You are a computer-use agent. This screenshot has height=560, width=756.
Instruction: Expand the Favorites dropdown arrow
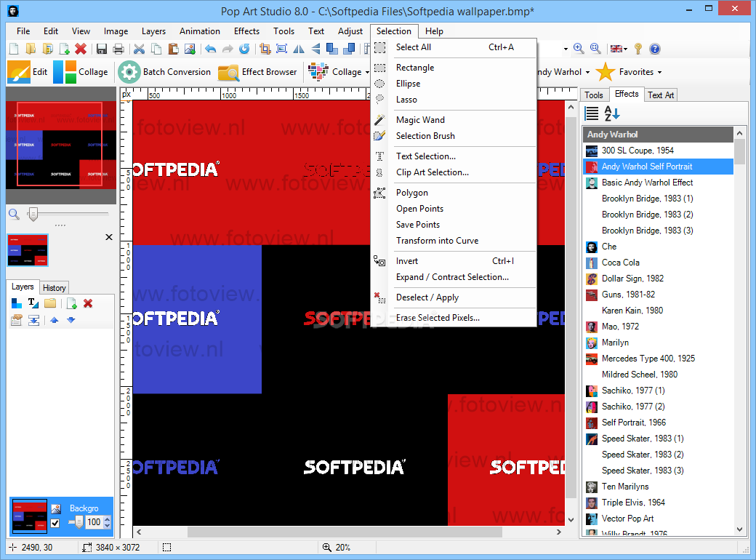pos(659,72)
